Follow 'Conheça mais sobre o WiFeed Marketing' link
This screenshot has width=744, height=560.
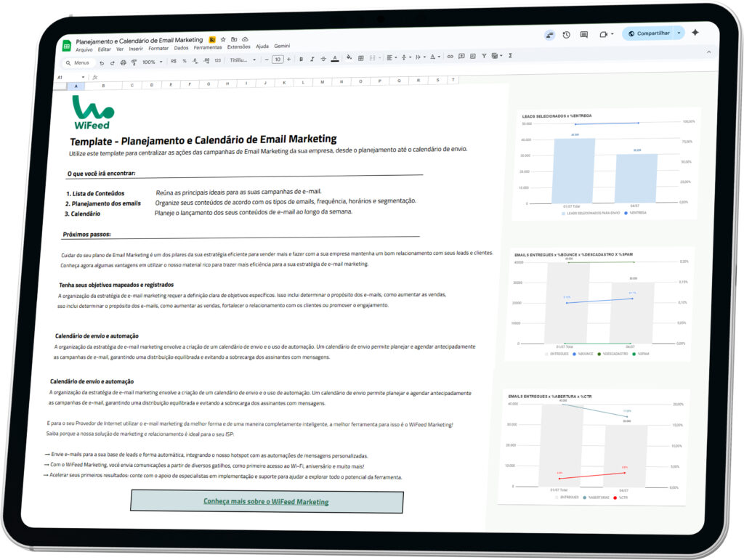[x=266, y=501]
